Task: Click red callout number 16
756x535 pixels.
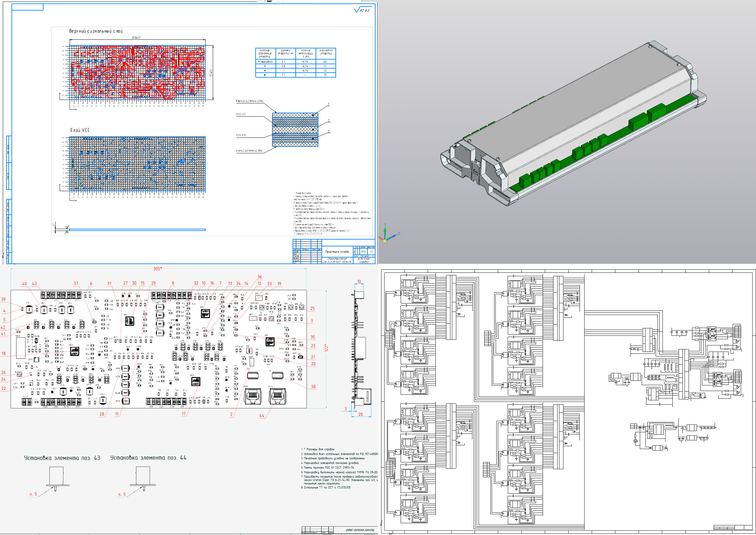Action: pyautogui.click(x=212, y=283)
